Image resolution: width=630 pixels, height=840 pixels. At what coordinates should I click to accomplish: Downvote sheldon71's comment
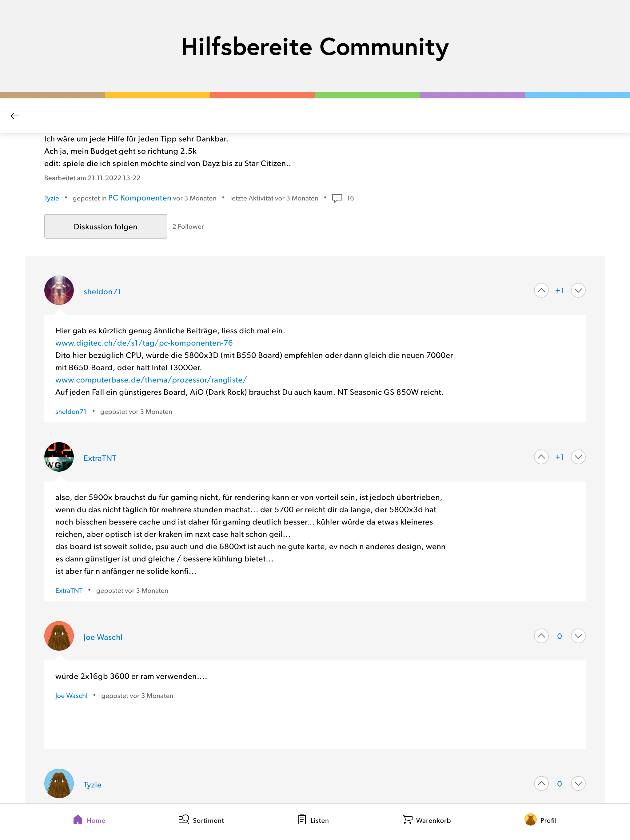[x=578, y=291]
